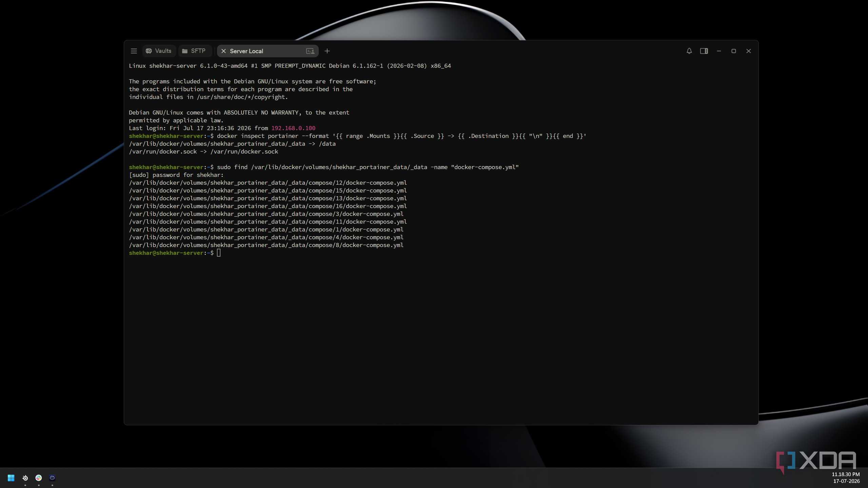
Task: Open the hamburger menu in Termius
Action: [134, 51]
